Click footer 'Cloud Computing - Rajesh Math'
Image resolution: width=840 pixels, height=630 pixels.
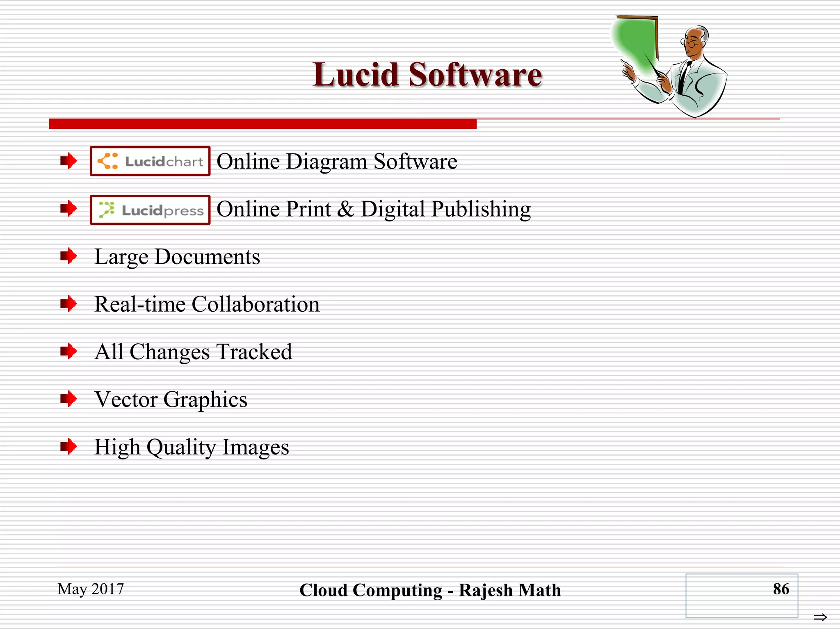tap(430, 590)
